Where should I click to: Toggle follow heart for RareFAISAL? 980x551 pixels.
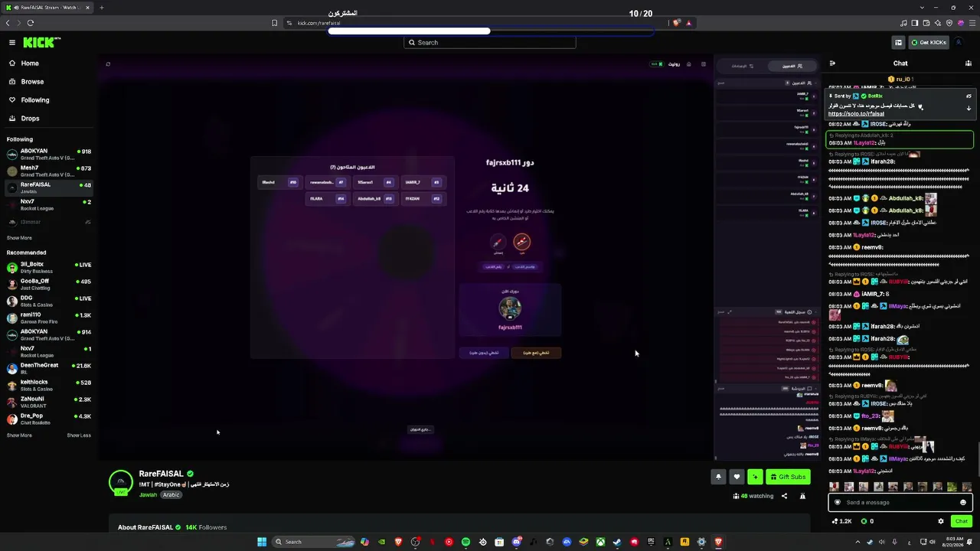(x=737, y=477)
